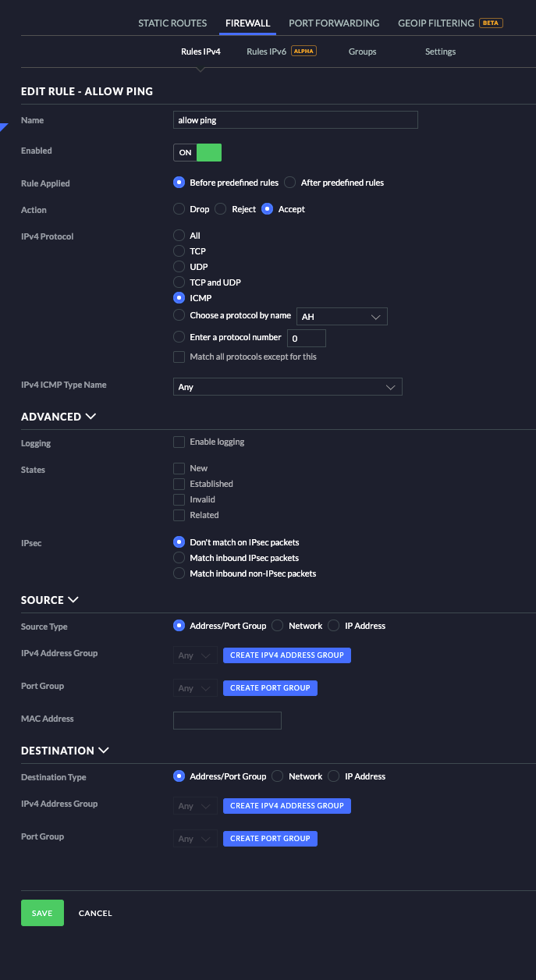The image size is (536, 980).
Task: Collapse the Destination section chevron
Action: pyautogui.click(x=104, y=751)
